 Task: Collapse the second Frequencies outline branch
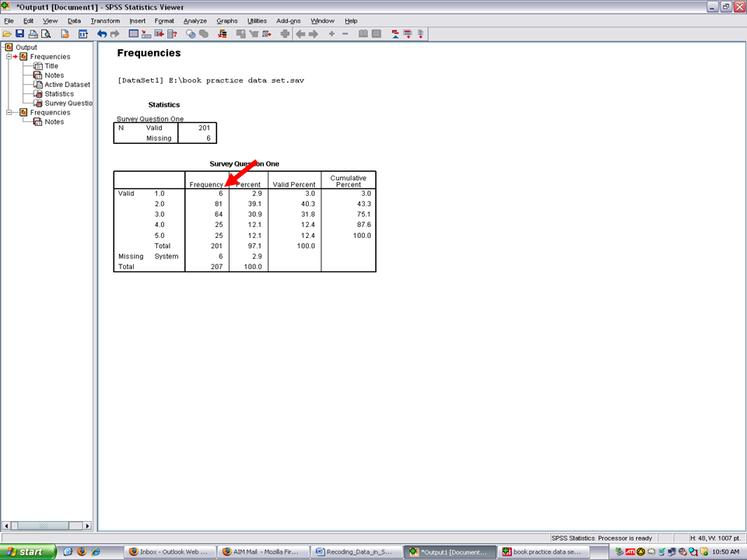tap(9, 113)
